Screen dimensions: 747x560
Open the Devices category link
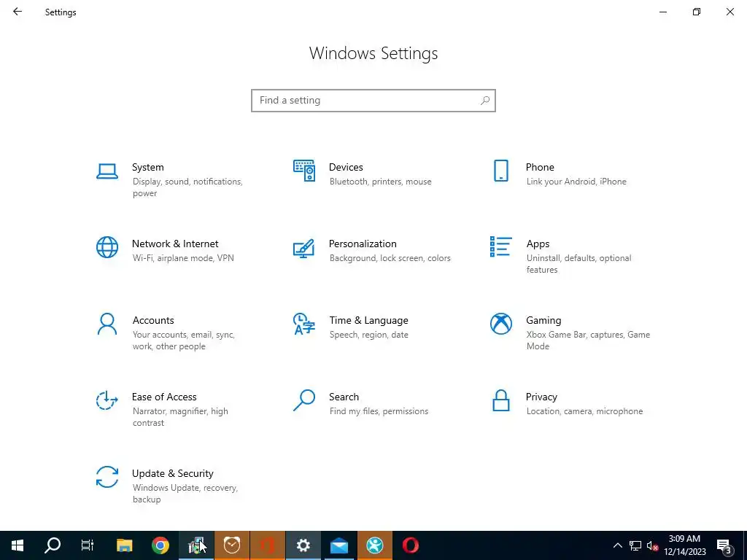coord(346,167)
